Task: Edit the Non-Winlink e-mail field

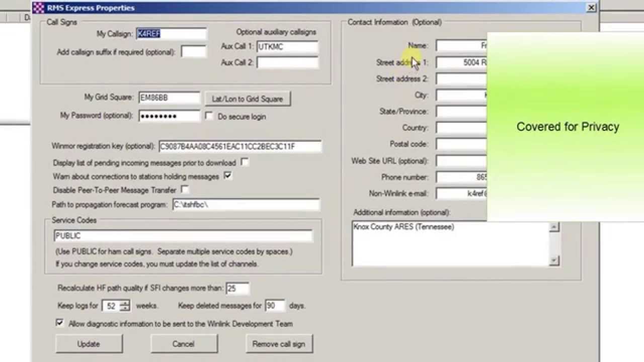Action: (461, 194)
